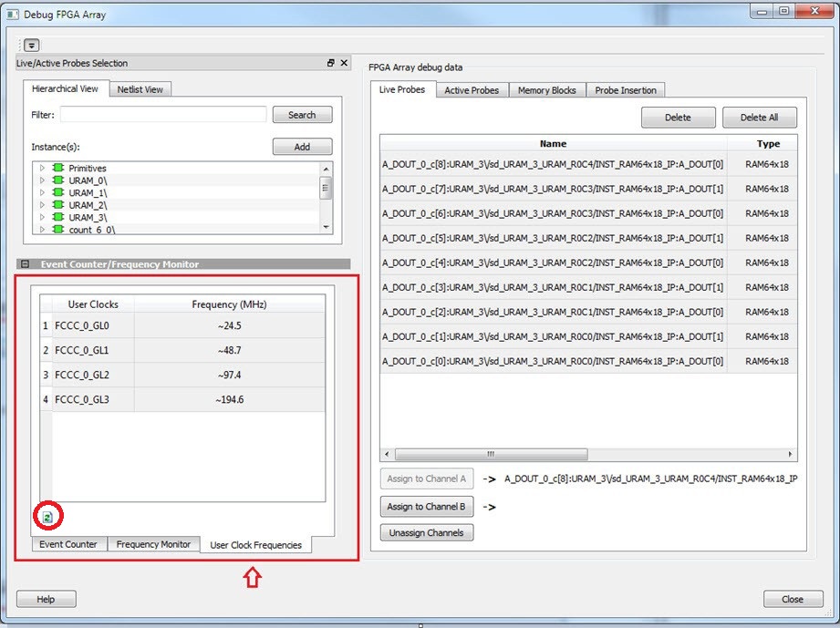Click the toolbar dropdown icon at top-left
The width and height of the screenshot is (840, 628).
32,45
